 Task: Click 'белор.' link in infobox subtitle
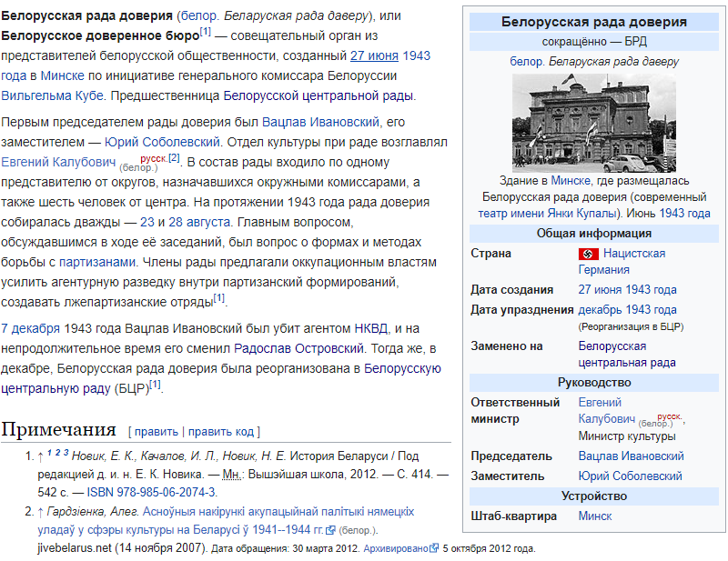(x=526, y=61)
